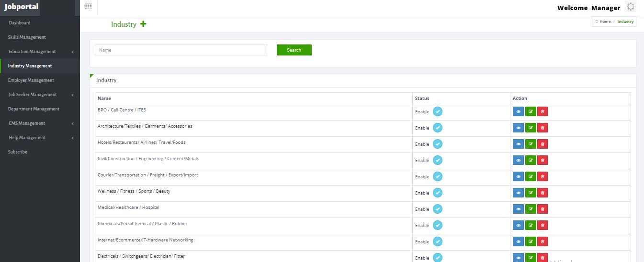Screen dimensions: 644x262
Task: Edit the Architecture/Textiles industry row
Action: (x=531, y=128)
